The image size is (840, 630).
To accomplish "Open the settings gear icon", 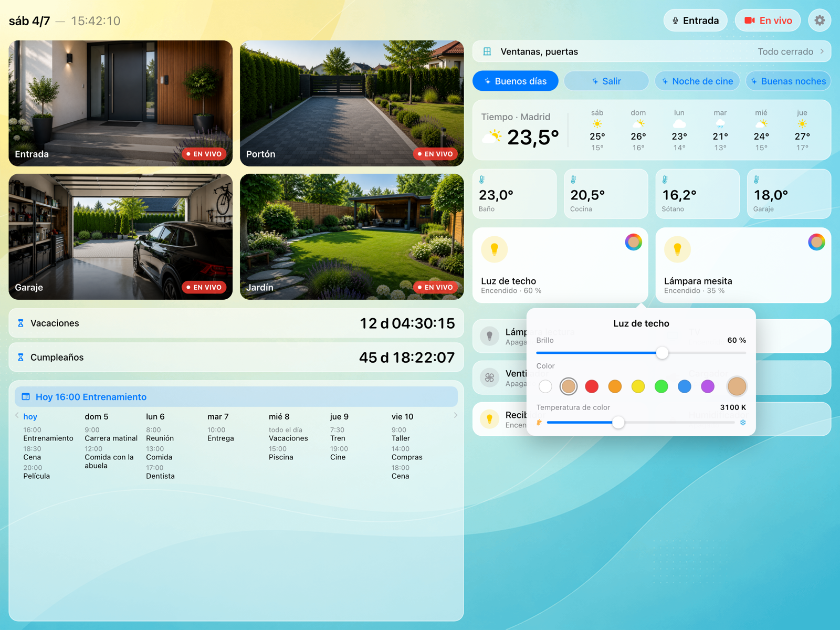I will tap(820, 20).
